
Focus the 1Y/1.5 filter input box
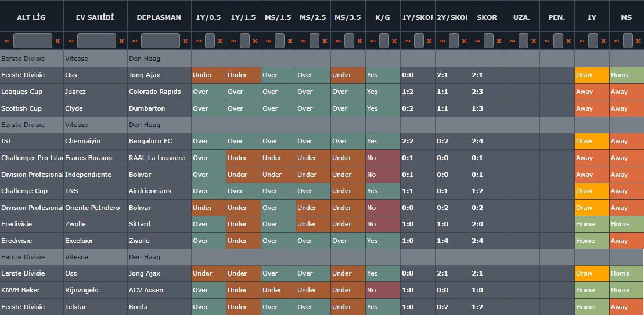[245, 41]
